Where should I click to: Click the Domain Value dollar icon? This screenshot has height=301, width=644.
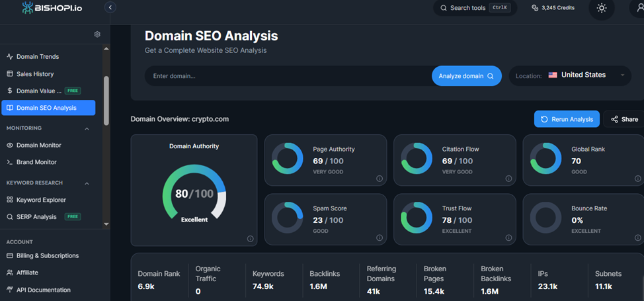pos(10,91)
